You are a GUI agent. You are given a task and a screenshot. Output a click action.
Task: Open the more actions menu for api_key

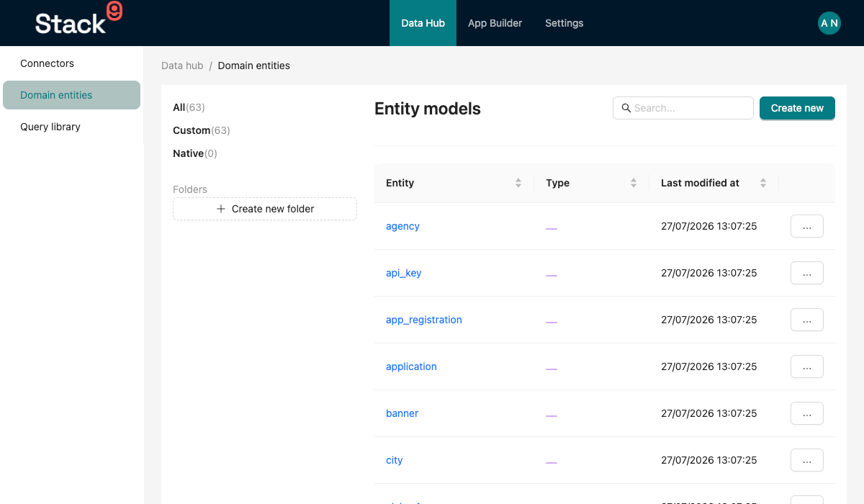807,273
